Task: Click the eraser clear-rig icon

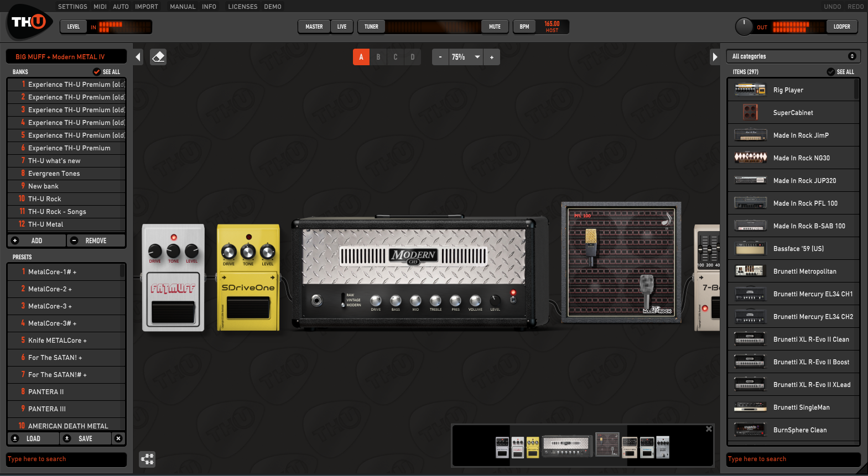Action: [x=158, y=57]
